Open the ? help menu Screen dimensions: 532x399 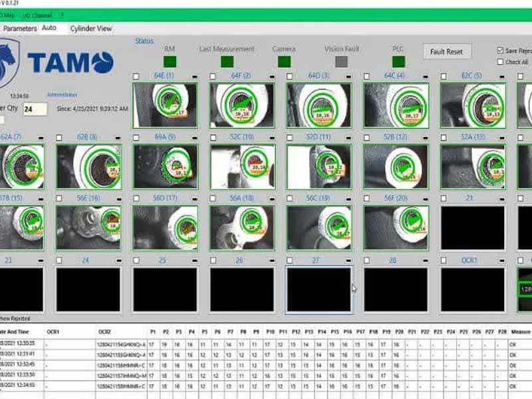click(x=62, y=15)
